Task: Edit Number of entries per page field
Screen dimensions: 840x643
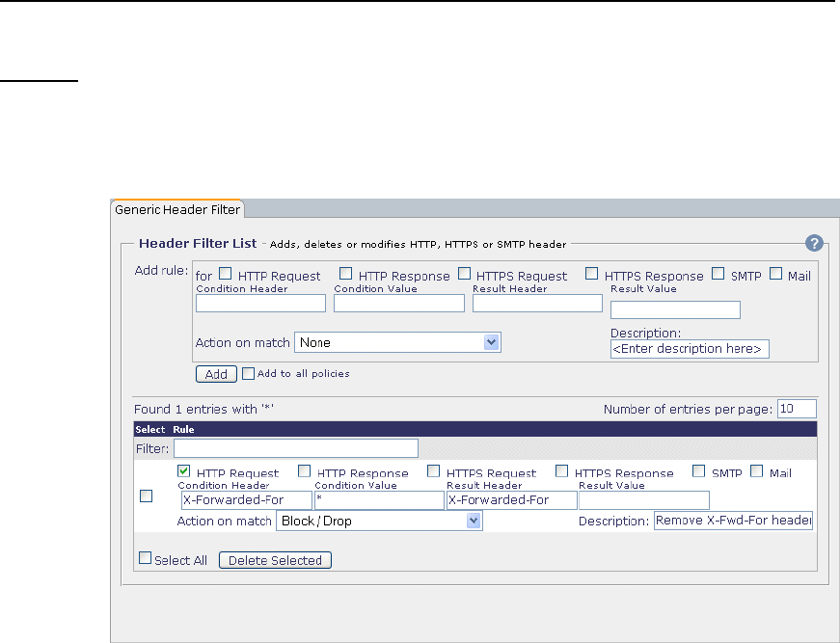Action: pos(798,409)
